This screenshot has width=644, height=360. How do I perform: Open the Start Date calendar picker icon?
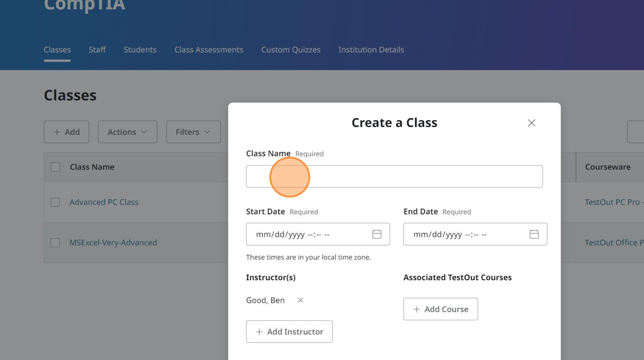377,235
